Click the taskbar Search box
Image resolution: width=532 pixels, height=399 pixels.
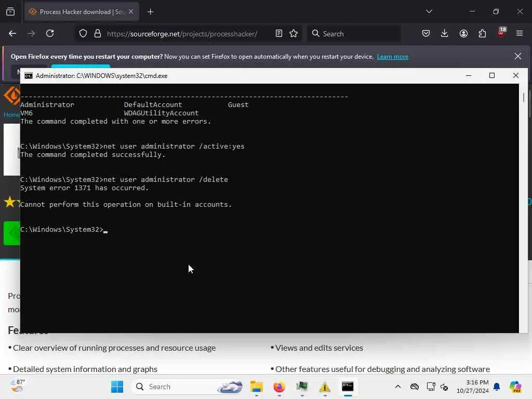coord(188,387)
